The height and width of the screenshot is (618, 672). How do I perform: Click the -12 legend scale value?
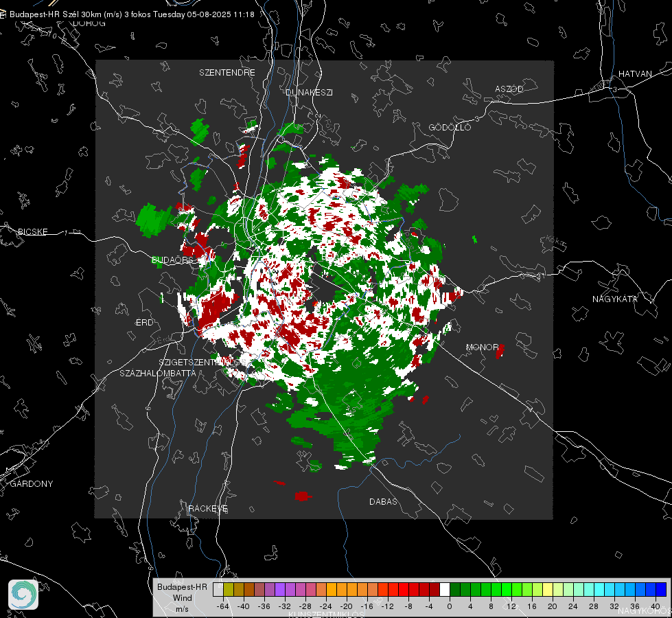click(x=387, y=606)
